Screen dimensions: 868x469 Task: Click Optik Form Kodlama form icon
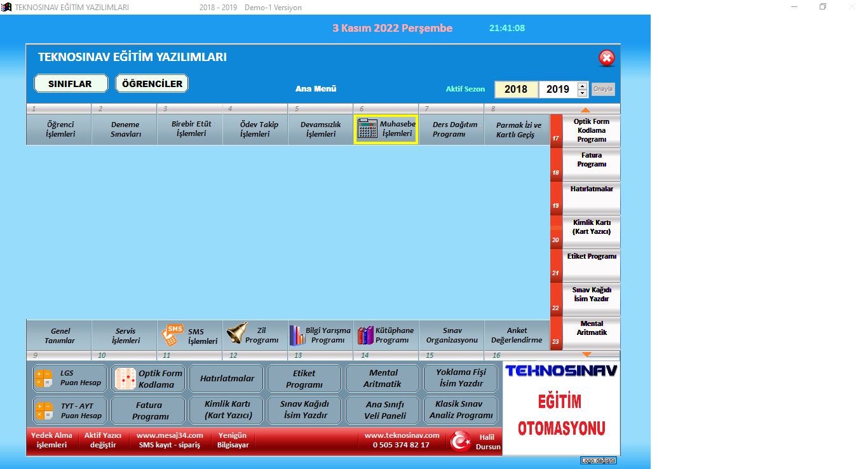click(x=125, y=379)
